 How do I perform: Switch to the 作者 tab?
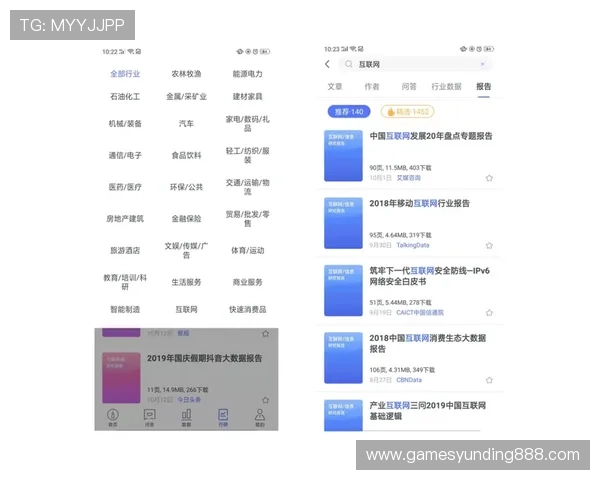(372, 87)
